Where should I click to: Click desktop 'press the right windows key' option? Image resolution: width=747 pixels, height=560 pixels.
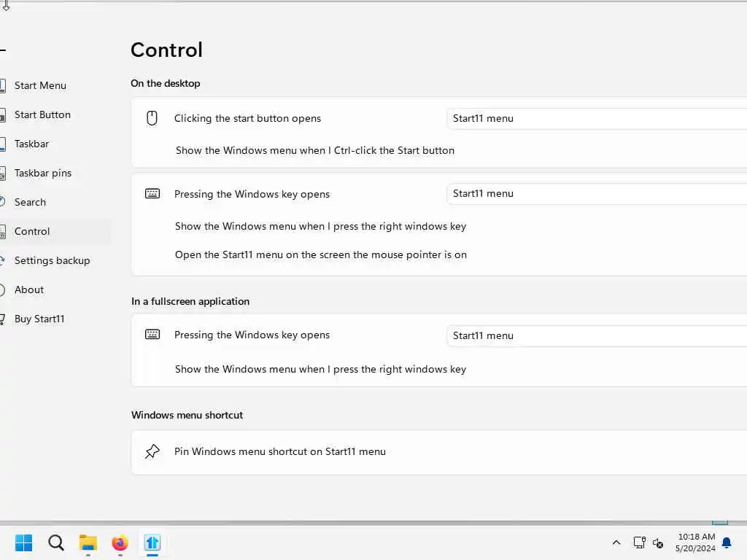320,226
